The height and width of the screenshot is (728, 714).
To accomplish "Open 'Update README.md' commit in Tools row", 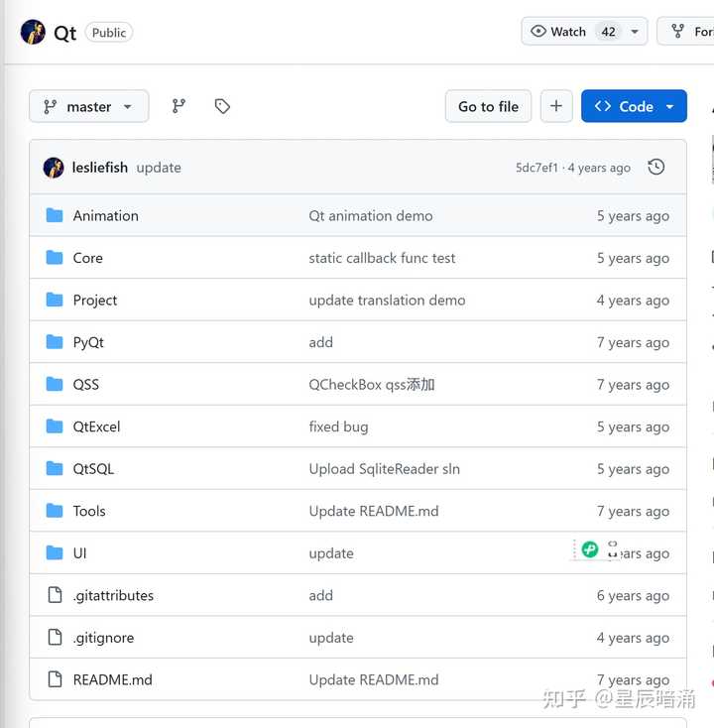I will tap(374, 511).
